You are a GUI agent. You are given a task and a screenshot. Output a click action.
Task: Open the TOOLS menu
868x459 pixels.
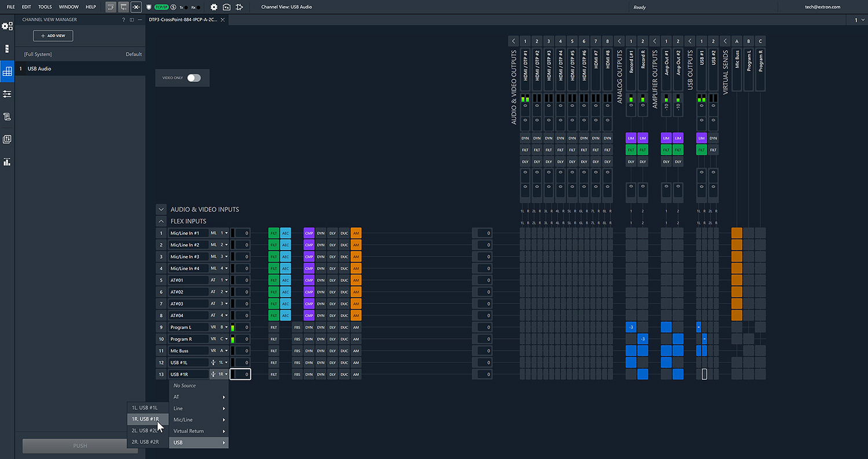[x=45, y=6]
